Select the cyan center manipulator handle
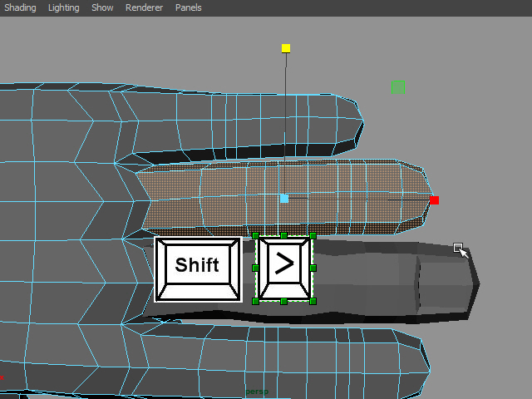 (x=284, y=199)
